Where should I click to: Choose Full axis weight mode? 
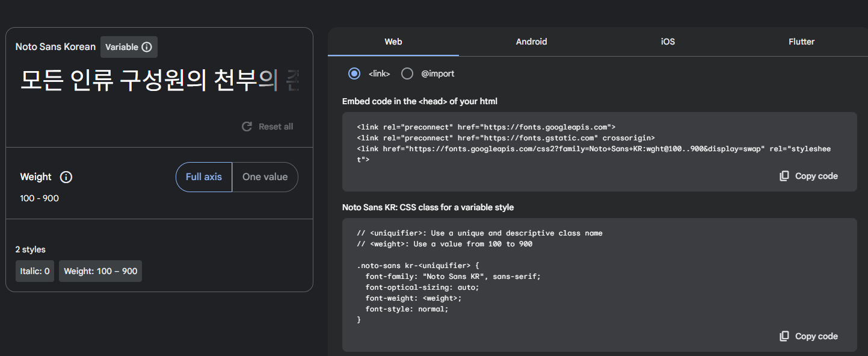click(x=204, y=177)
